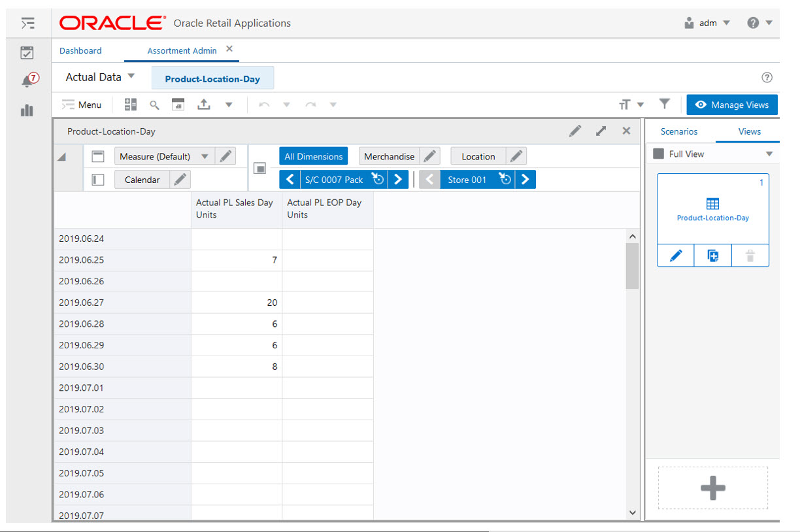
Task: Select the Actual PL Sales Day Units column header
Action: [x=237, y=210]
